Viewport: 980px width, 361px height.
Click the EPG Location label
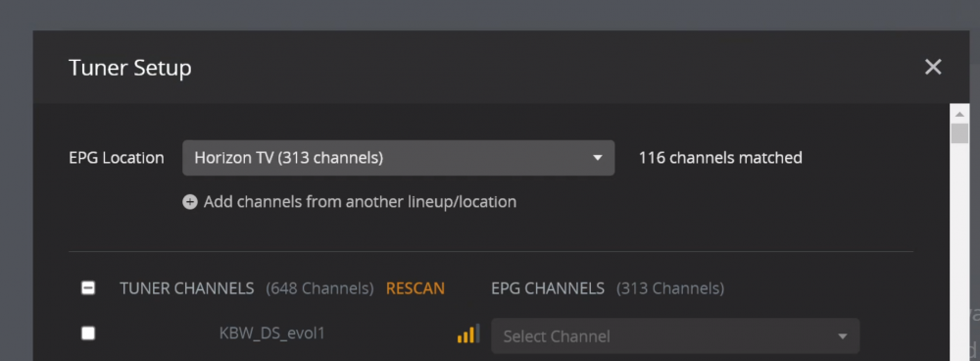pyautogui.click(x=117, y=158)
